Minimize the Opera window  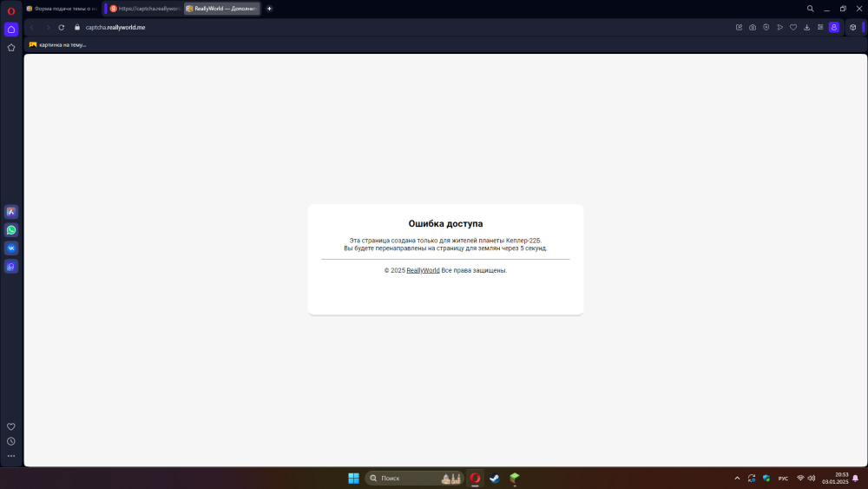tap(826, 9)
